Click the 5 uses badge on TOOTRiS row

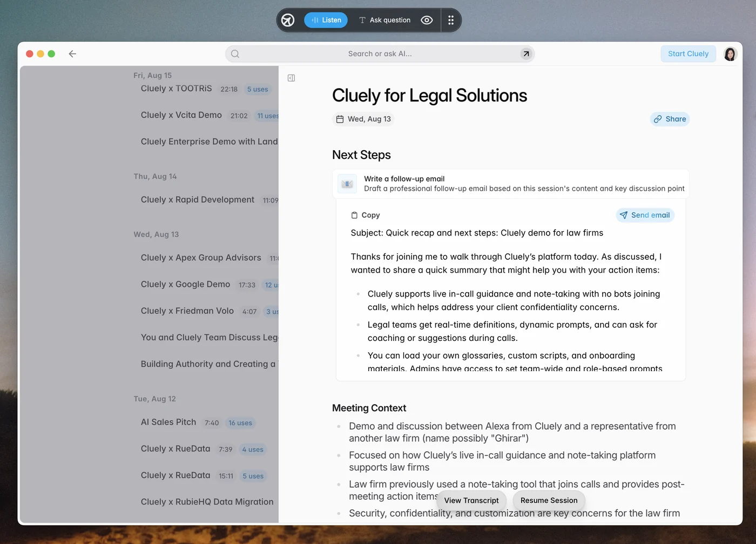(x=258, y=89)
